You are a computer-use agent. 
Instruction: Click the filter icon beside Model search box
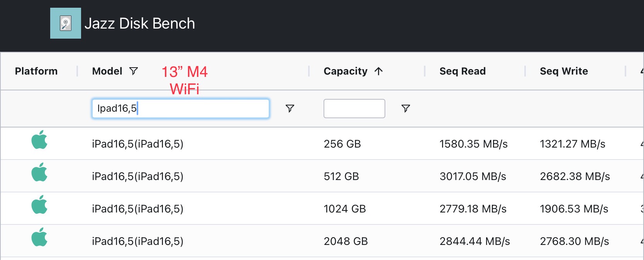tap(290, 109)
